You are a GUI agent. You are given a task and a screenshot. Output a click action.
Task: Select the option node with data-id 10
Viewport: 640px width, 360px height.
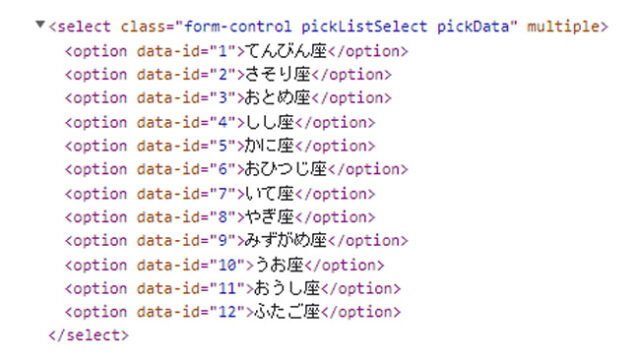tap(224, 265)
